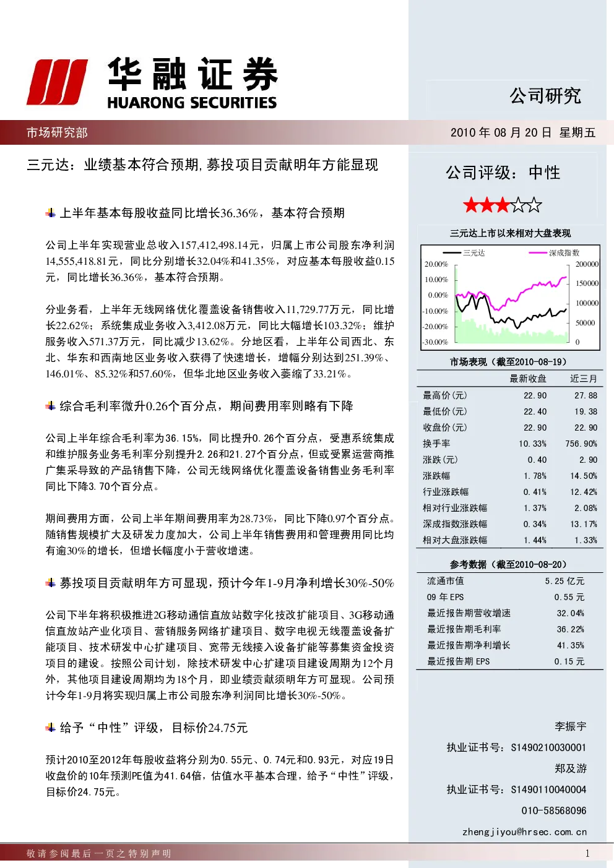This screenshot has height=868, width=614.
Task: Click the value 5.25 亿元
Action: [564, 581]
